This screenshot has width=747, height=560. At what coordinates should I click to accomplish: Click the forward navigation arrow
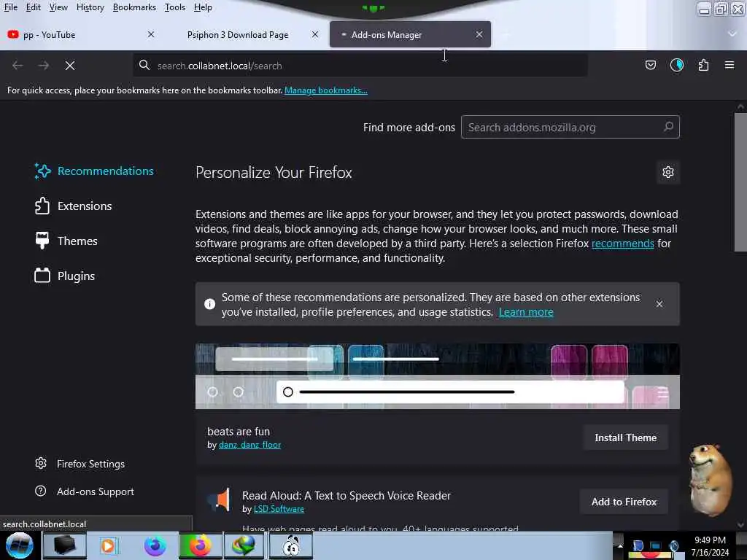[43, 65]
